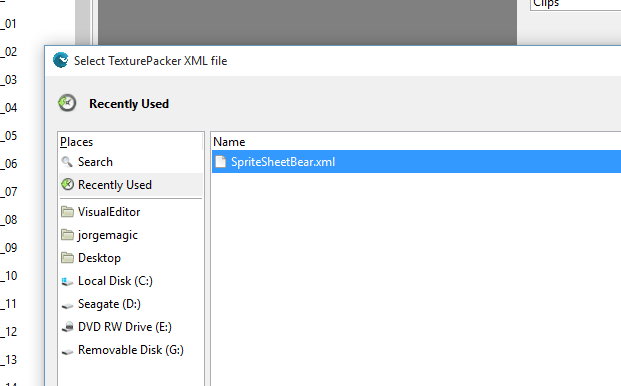Image resolution: width=621 pixels, height=386 pixels.
Task: Select the SpriteSheetBear.xml file entry
Action: pyautogui.click(x=416, y=162)
